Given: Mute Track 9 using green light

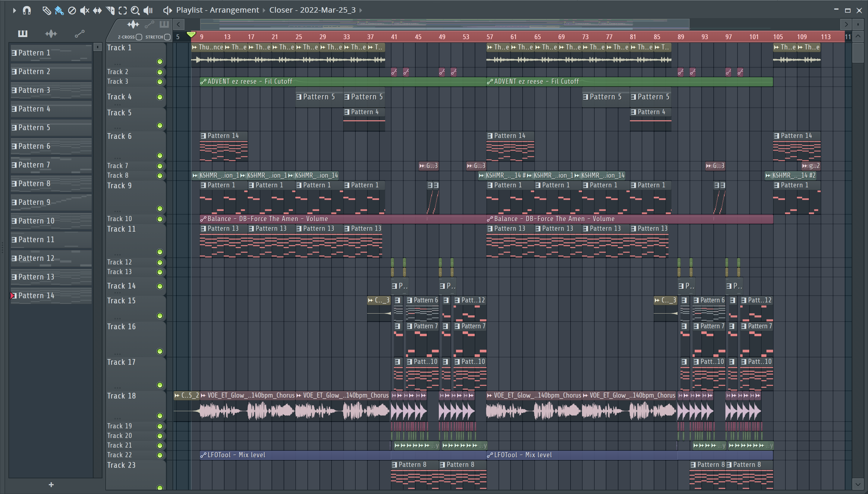Looking at the screenshot, I should click(x=159, y=208).
